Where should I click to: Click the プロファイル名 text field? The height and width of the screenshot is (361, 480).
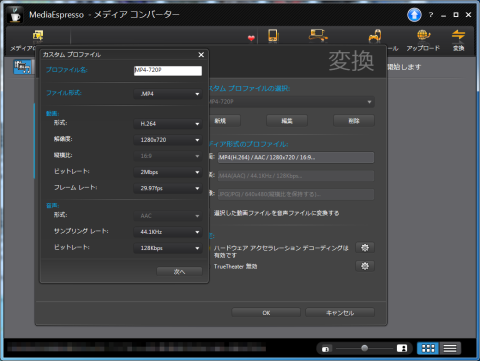(x=168, y=70)
